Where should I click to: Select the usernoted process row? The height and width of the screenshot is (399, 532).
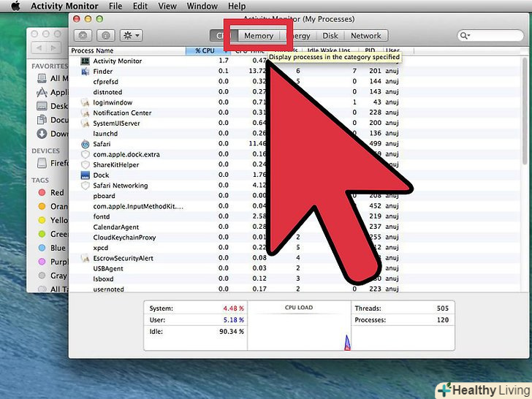[x=294, y=289]
